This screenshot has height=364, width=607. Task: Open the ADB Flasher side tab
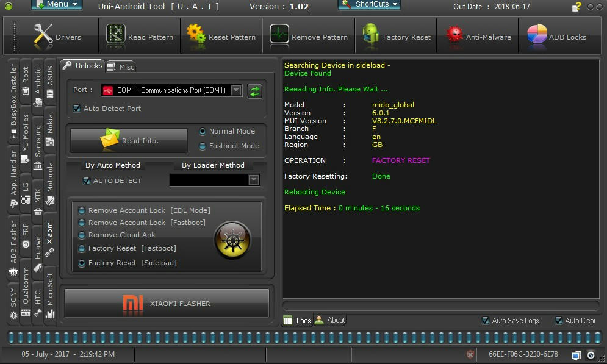13,248
